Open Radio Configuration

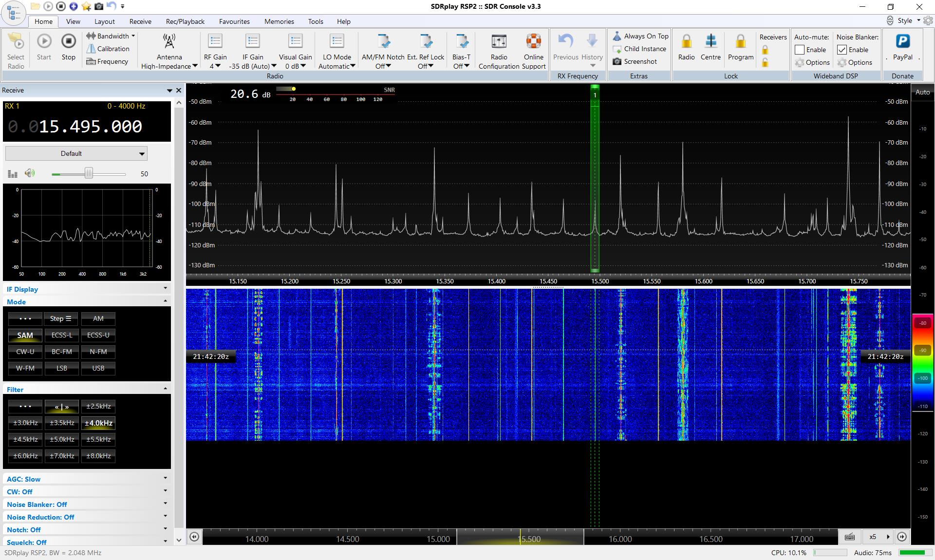pos(499,42)
